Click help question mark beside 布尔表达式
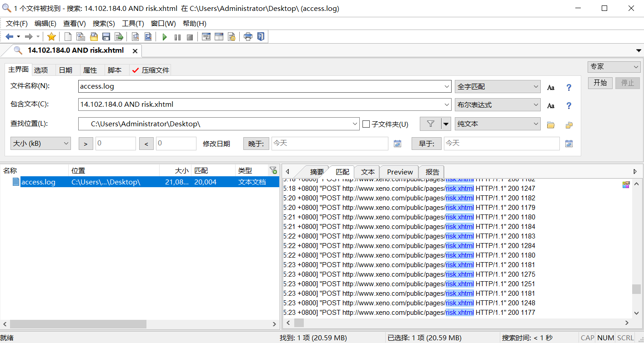 [x=569, y=105]
